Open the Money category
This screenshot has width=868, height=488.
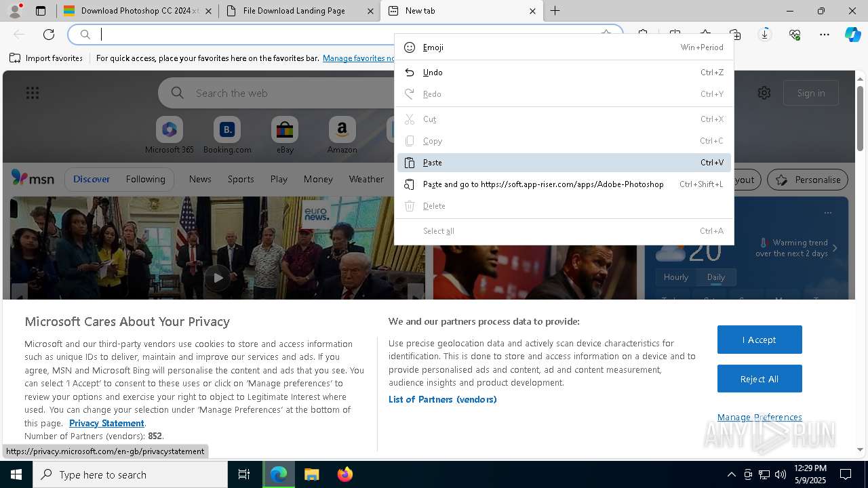coord(318,179)
